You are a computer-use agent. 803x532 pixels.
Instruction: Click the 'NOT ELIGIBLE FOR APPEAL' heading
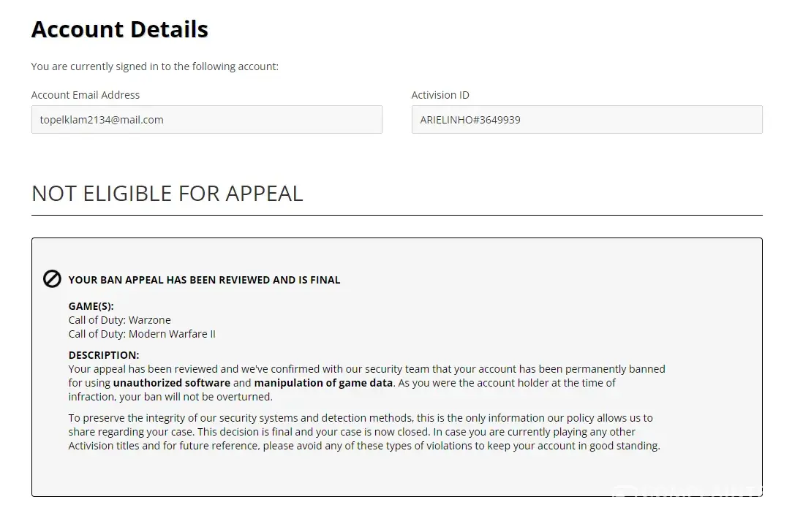coord(167,194)
